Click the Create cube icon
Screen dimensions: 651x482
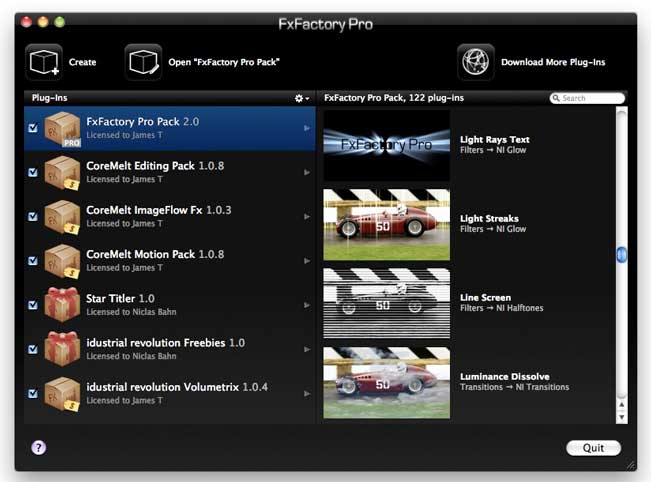(x=44, y=62)
